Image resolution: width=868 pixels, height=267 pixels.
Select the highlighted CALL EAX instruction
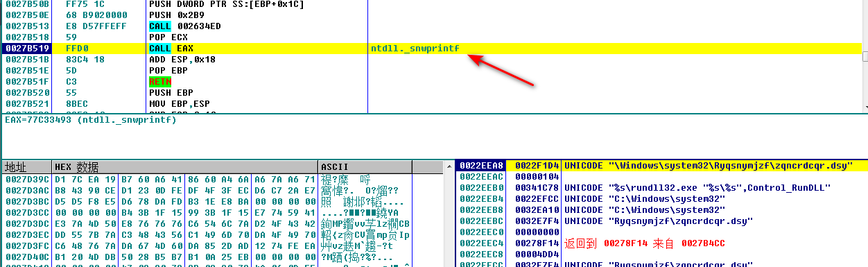pyautogui.click(x=172, y=49)
